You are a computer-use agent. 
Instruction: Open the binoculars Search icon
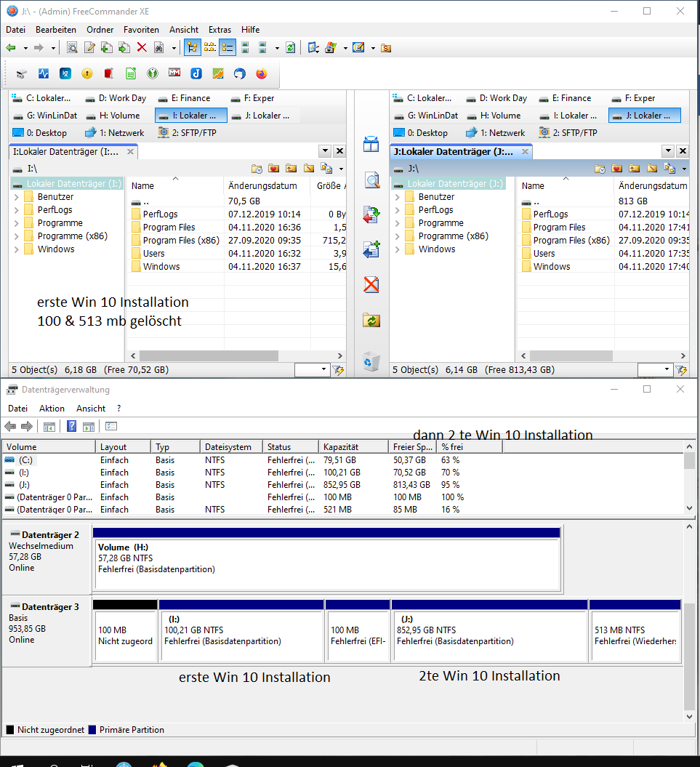click(x=159, y=47)
